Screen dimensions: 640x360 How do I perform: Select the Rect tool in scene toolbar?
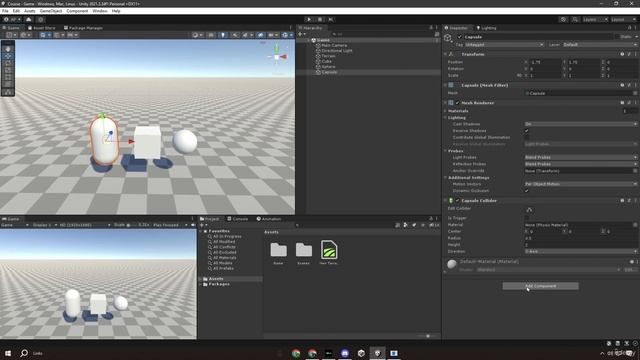[8, 78]
